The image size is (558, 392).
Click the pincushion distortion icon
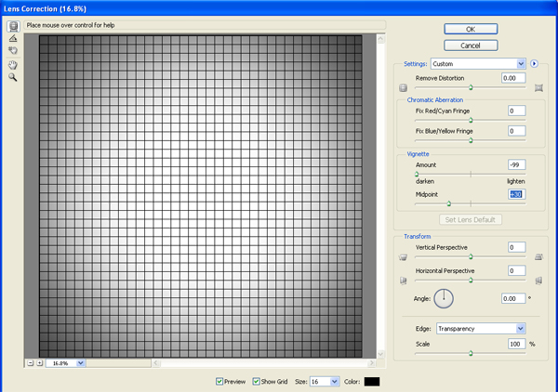[538, 87]
